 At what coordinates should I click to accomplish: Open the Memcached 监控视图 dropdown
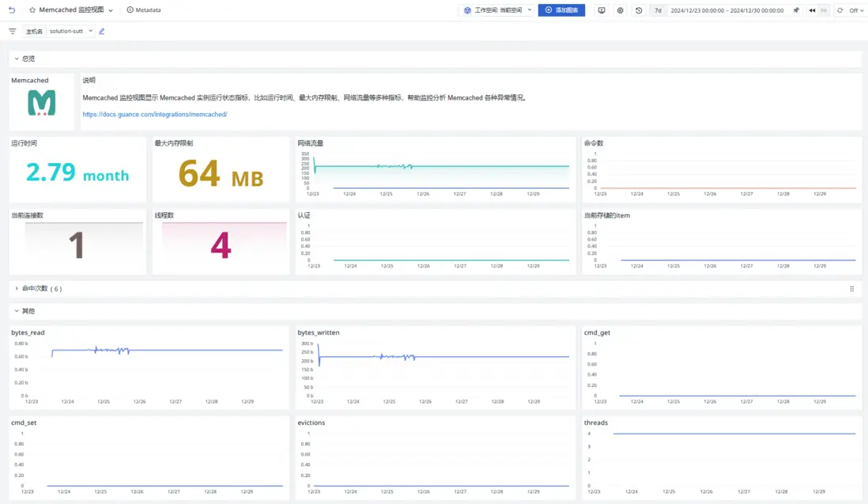[x=111, y=10]
